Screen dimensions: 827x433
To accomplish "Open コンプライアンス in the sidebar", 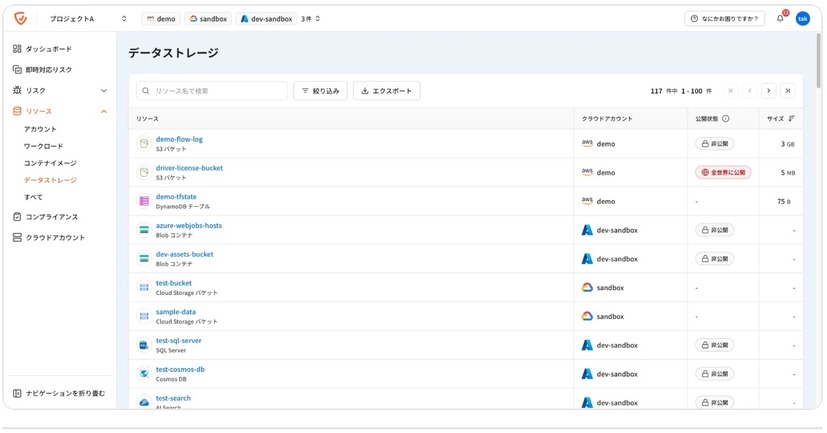I will tap(51, 217).
